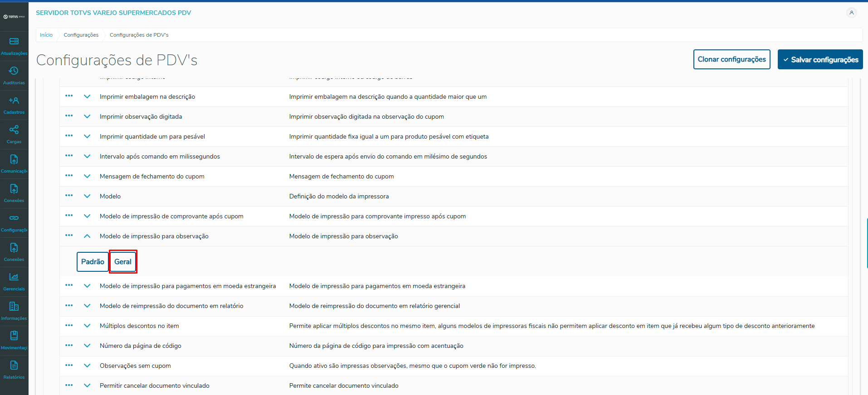This screenshot has width=868, height=395.
Task: Expand Modelo de impressão de comprovante após cupom
Action: [x=87, y=216]
